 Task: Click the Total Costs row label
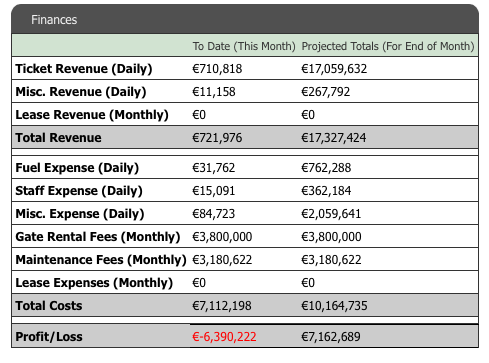click(x=49, y=306)
